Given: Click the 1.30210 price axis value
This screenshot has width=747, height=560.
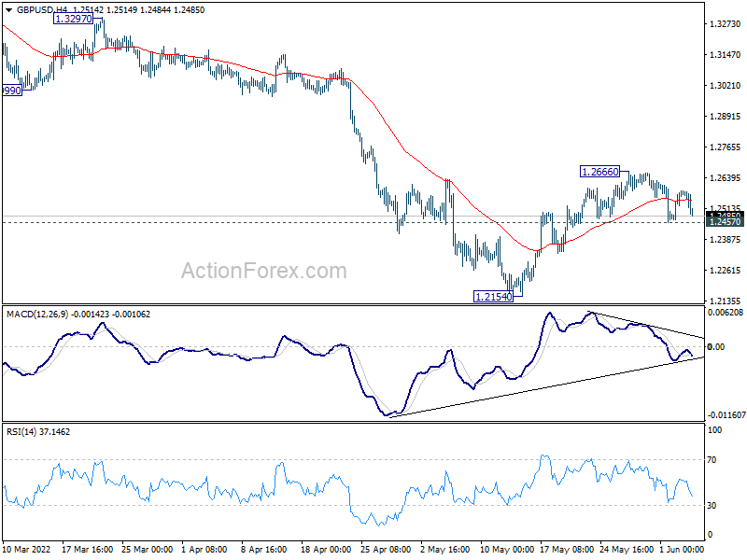Looking at the screenshot, I should (x=726, y=86).
